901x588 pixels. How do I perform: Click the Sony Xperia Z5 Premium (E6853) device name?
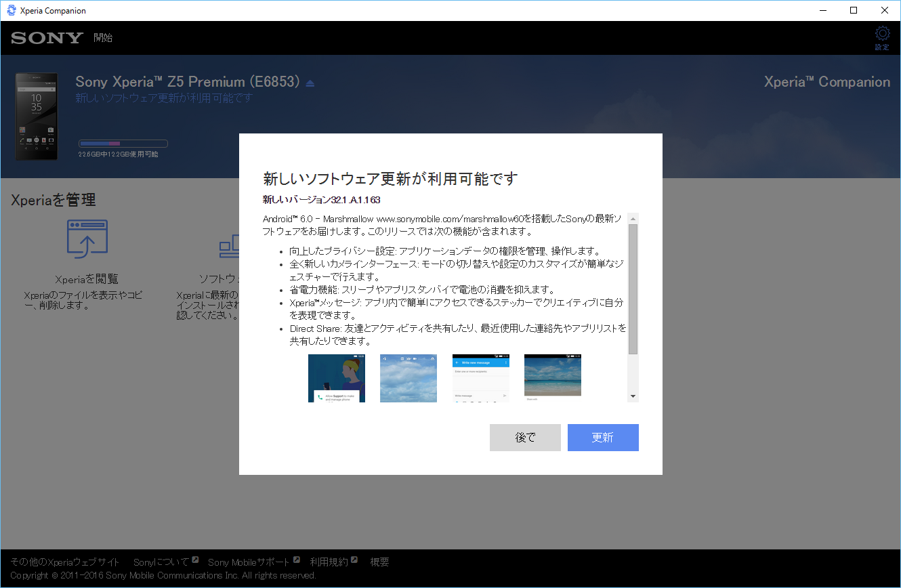[188, 82]
